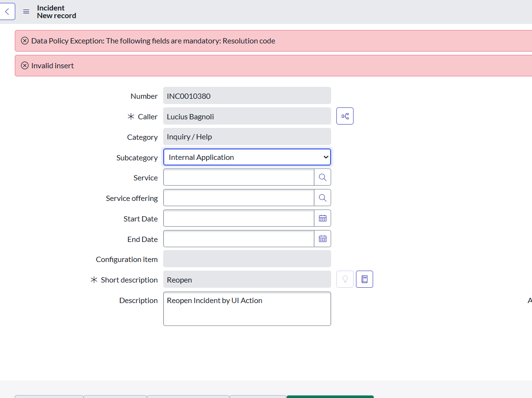
Task: Click the Invalid insert error icon
Action: pyautogui.click(x=25, y=66)
